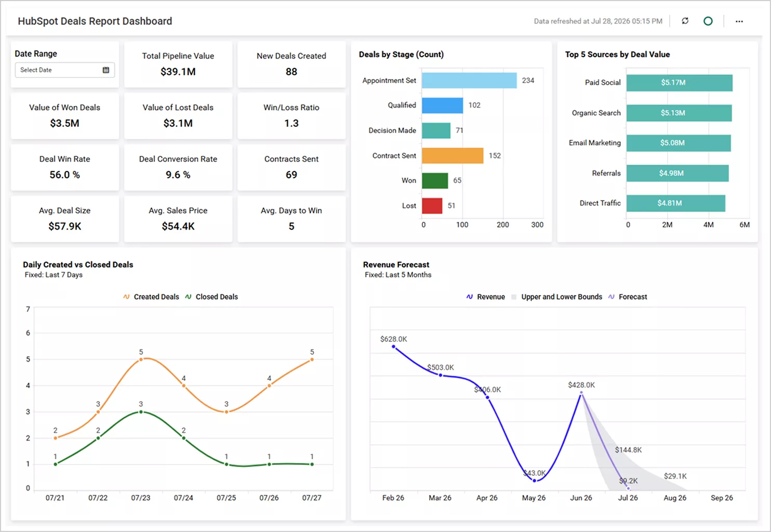The image size is (771, 532).
Task: Open the Avg. Sales Price card
Action: pyautogui.click(x=178, y=218)
